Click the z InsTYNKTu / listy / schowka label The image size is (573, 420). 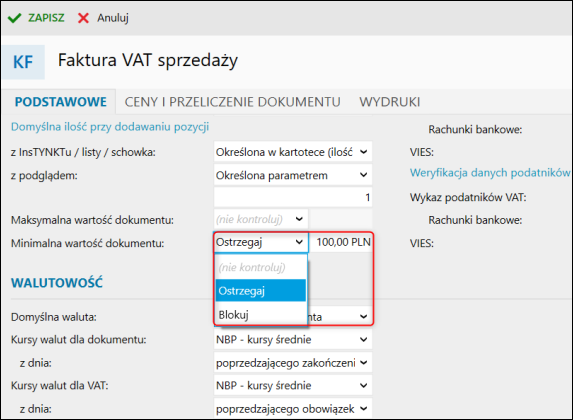[83, 152]
